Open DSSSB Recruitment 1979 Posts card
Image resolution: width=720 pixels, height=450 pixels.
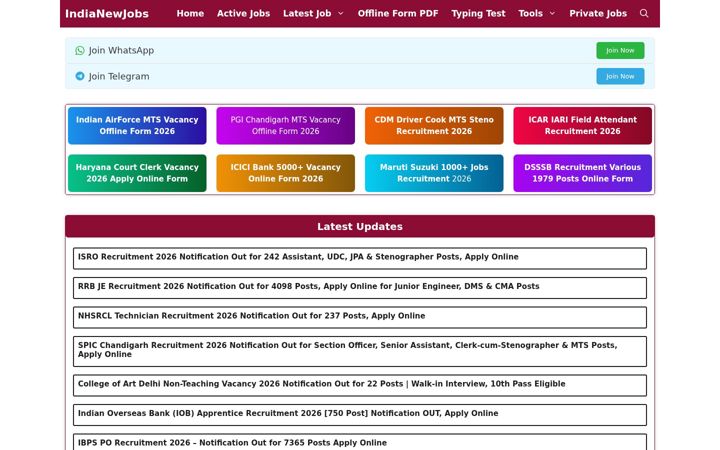[x=582, y=173]
